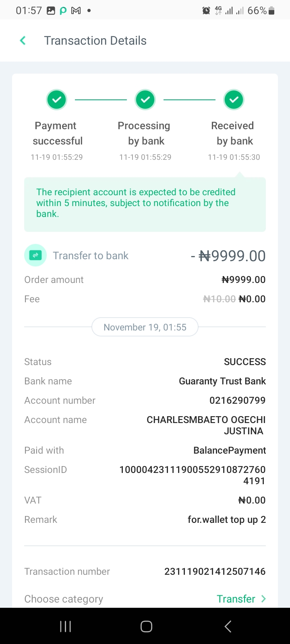Open Gmail notification icon in status bar
The image size is (290, 644).
(76, 11)
